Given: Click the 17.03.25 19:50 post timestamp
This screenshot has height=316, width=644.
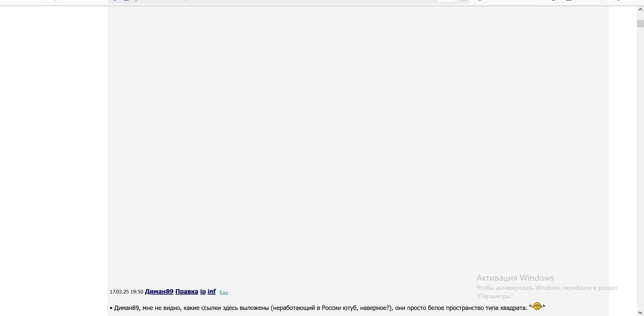Looking at the screenshot, I should click(126, 292).
